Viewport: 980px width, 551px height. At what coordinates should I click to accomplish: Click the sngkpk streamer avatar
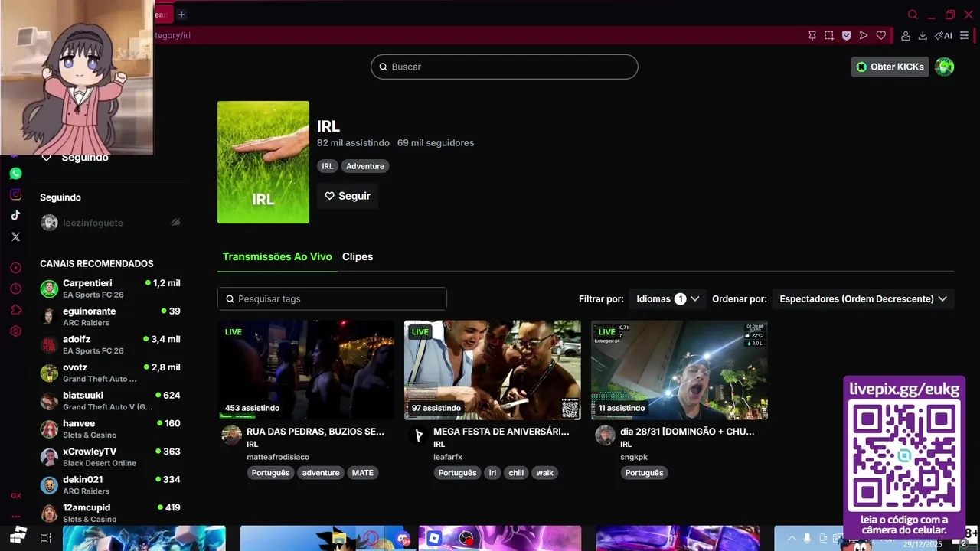coord(605,435)
